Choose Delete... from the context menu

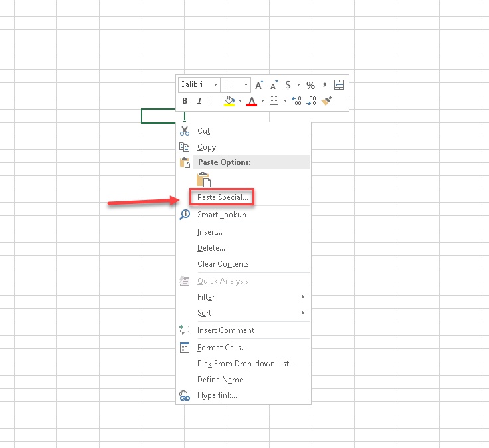[x=244, y=248]
